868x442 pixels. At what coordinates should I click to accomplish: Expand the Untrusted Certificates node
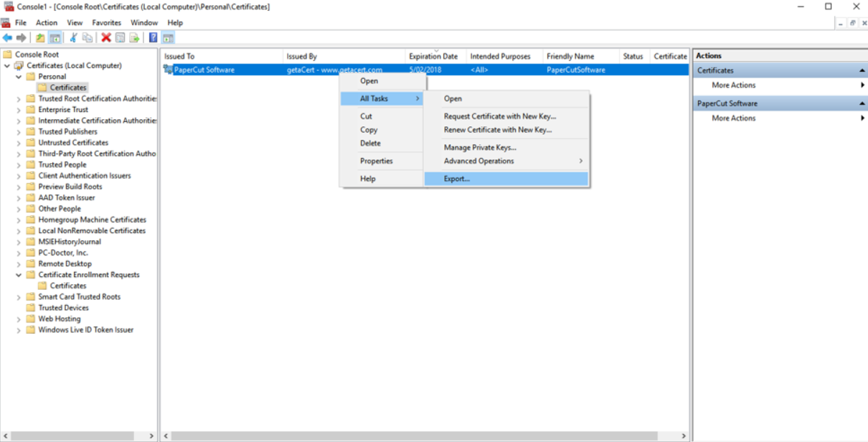(19, 143)
